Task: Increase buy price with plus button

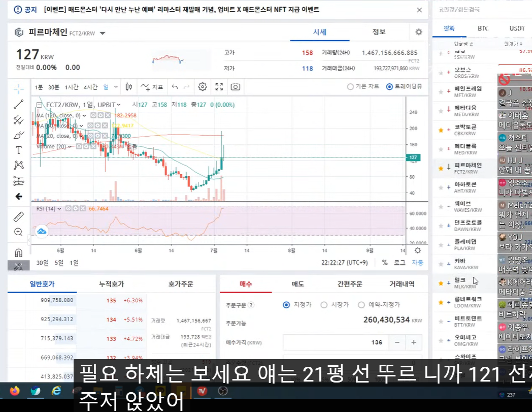Action: coord(414,342)
